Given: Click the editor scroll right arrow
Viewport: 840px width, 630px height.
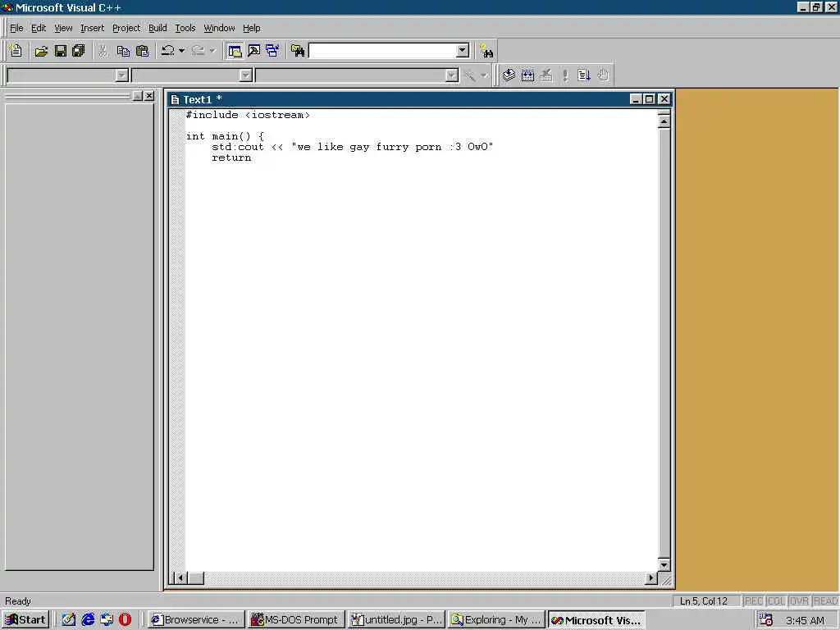Looking at the screenshot, I should [x=651, y=578].
